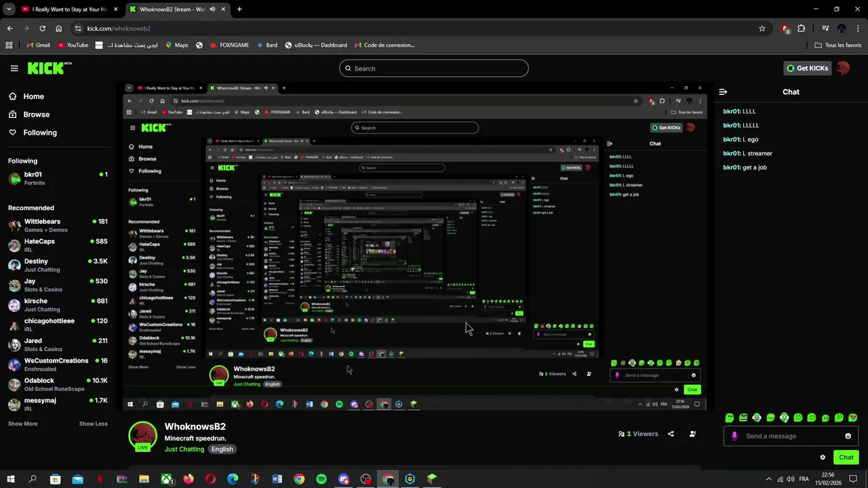The width and height of the screenshot is (868, 488).
Task: Reload the page
Action: [x=42, y=28]
